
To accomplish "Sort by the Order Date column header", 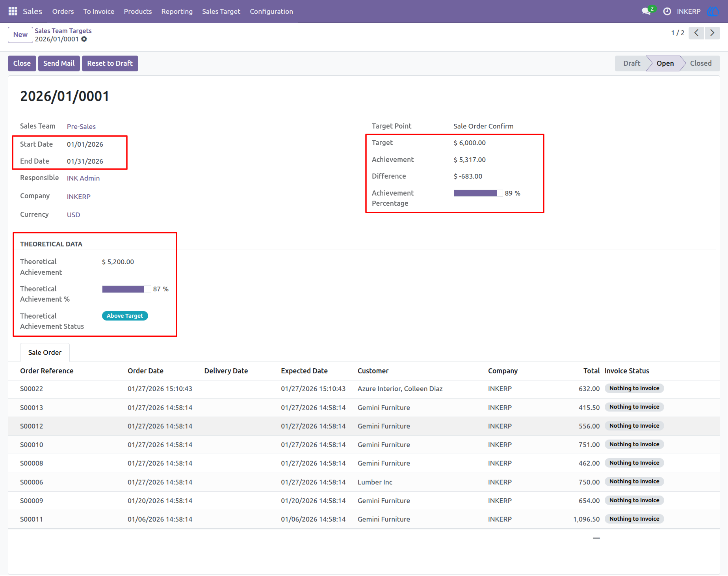I will pyautogui.click(x=145, y=371).
